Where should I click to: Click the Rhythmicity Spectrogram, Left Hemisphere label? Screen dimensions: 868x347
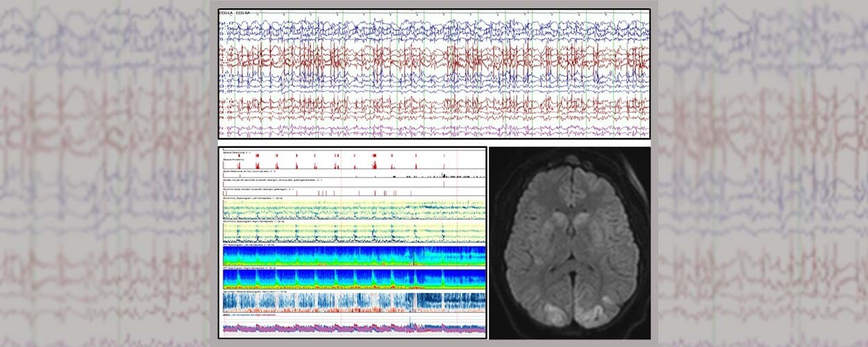coord(252,198)
